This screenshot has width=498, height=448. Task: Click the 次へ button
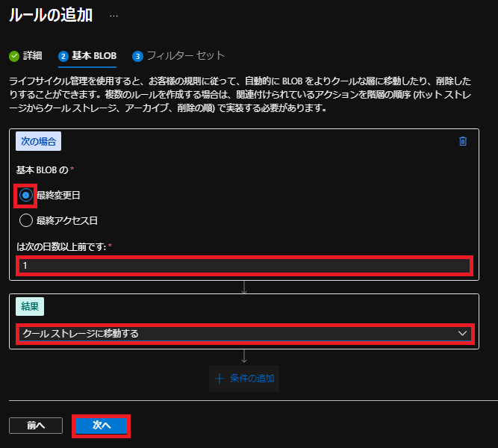pos(102,425)
